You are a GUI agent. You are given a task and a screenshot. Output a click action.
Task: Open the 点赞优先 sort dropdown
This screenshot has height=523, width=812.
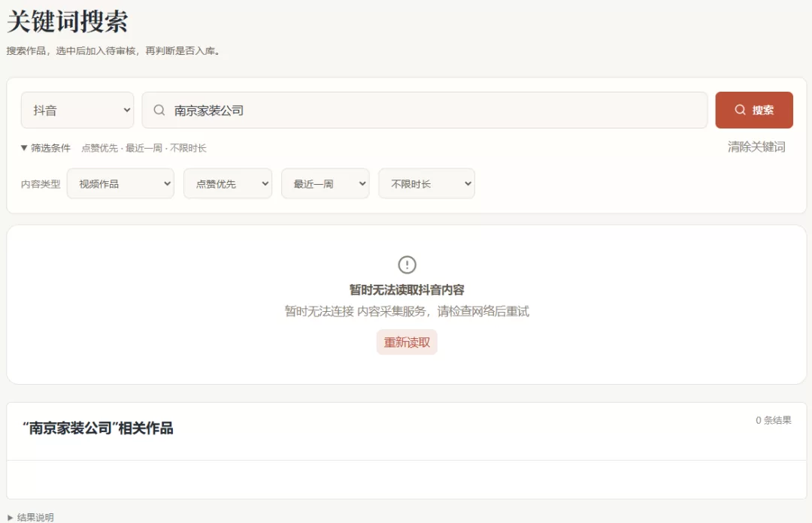(x=228, y=184)
